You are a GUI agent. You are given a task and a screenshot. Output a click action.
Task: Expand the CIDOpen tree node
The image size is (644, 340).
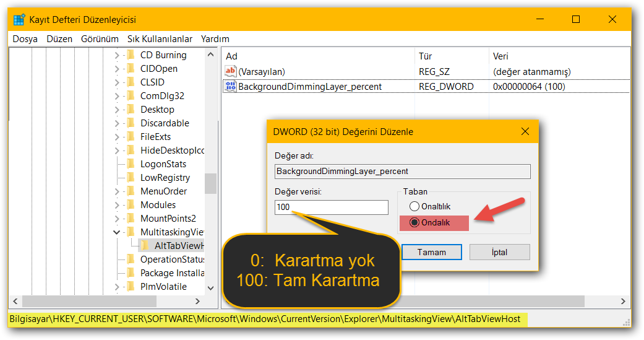(x=117, y=69)
